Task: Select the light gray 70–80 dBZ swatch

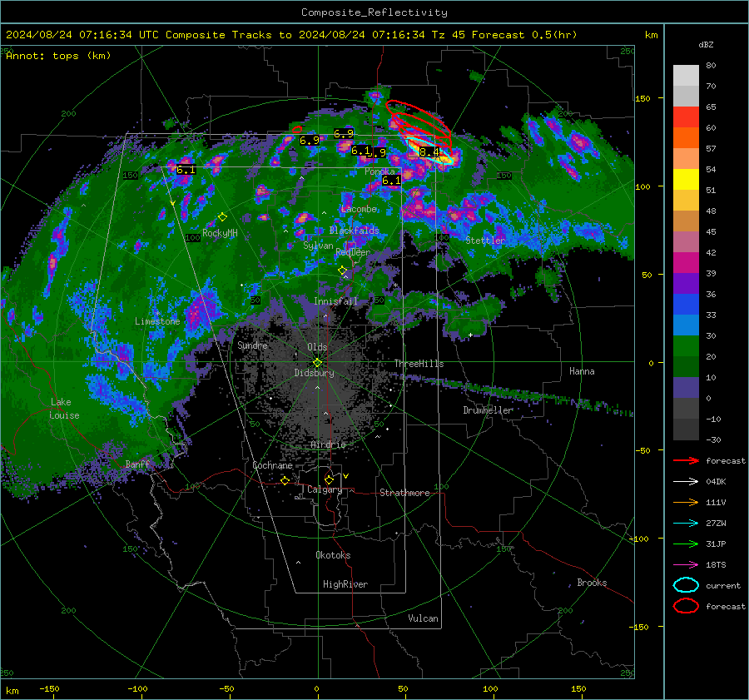Action: click(x=686, y=76)
